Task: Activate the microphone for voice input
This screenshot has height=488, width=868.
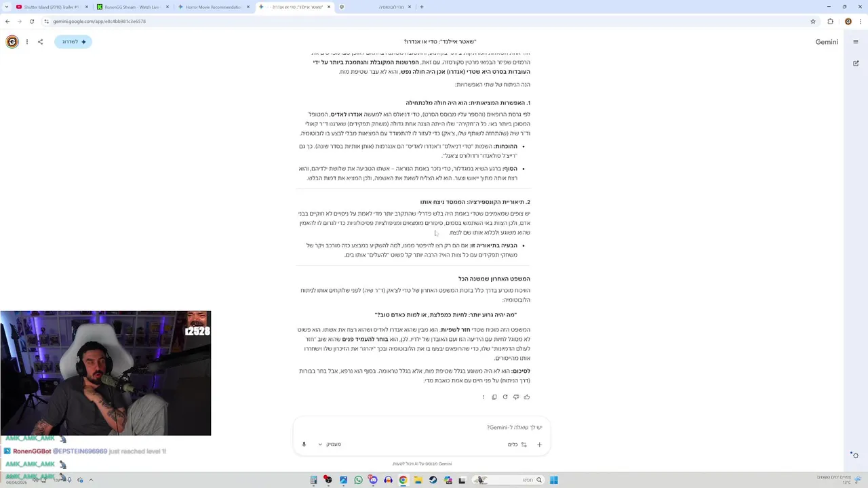Action: (x=304, y=445)
